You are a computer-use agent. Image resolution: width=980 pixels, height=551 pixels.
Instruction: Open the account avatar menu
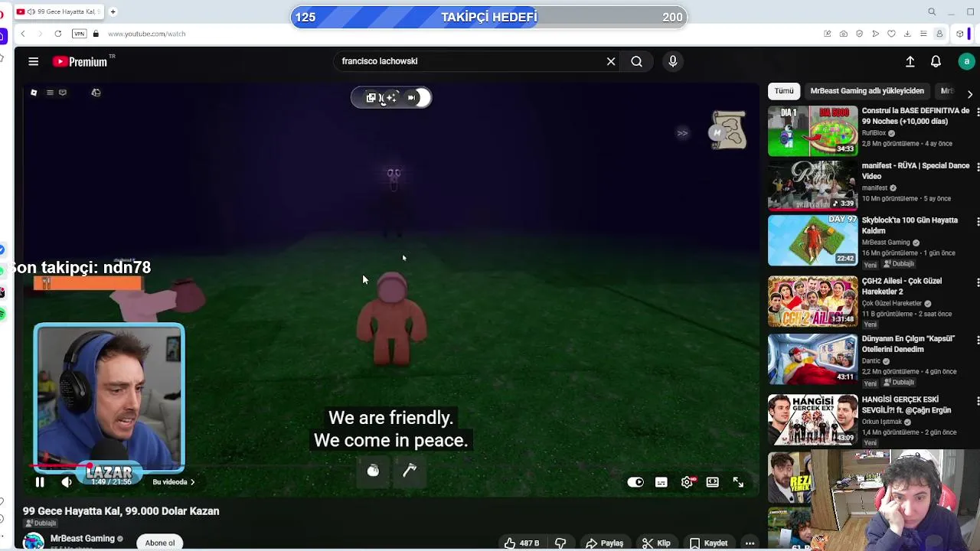tap(966, 61)
